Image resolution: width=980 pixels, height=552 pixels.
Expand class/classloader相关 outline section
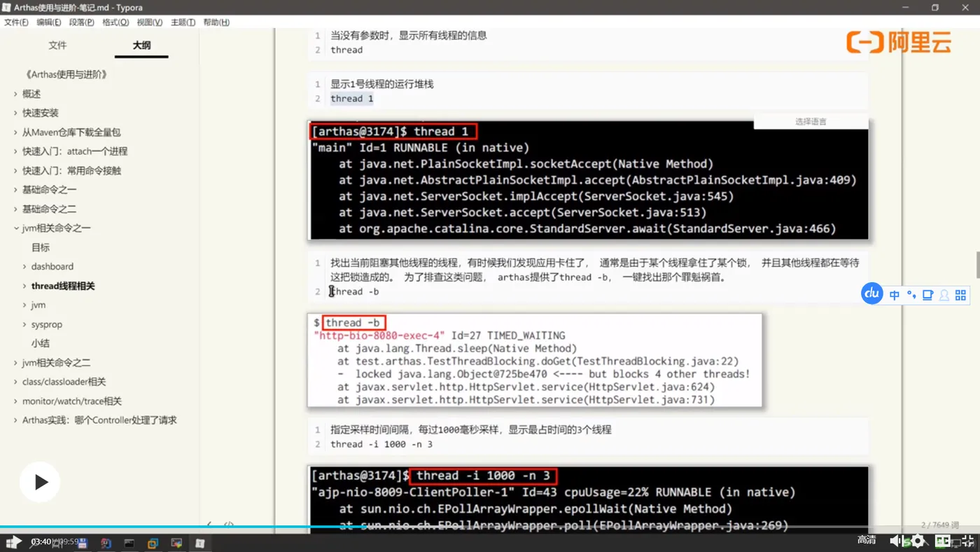(x=15, y=382)
